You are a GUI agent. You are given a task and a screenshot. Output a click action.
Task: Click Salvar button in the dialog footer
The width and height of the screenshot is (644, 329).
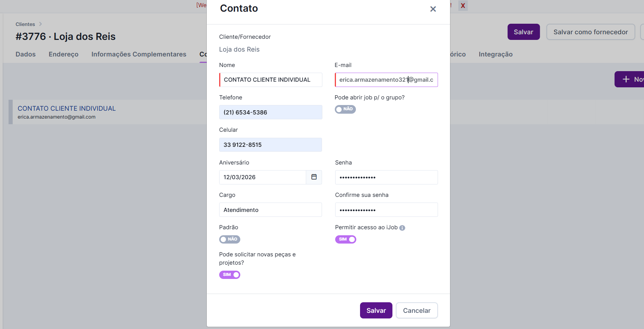pyautogui.click(x=376, y=311)
